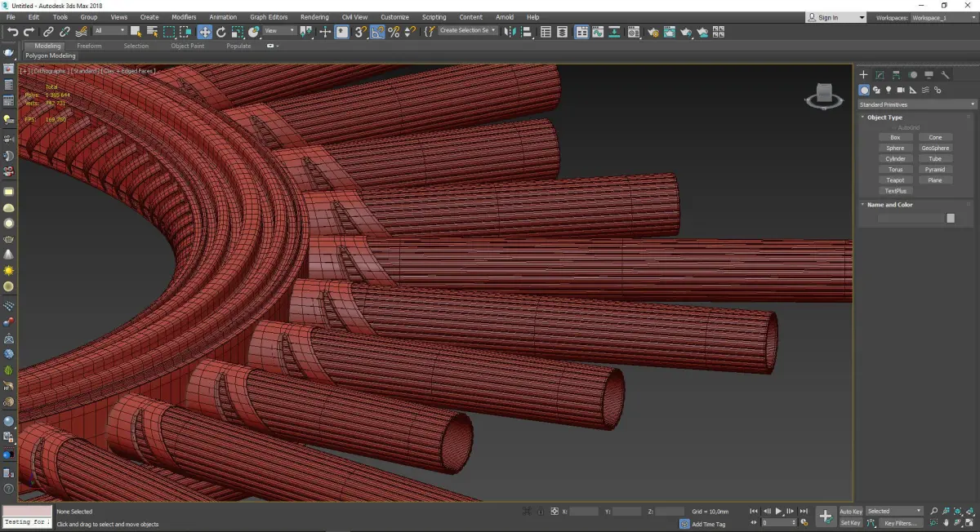Open the Curve Editor from the toolbar

(596, 32)
